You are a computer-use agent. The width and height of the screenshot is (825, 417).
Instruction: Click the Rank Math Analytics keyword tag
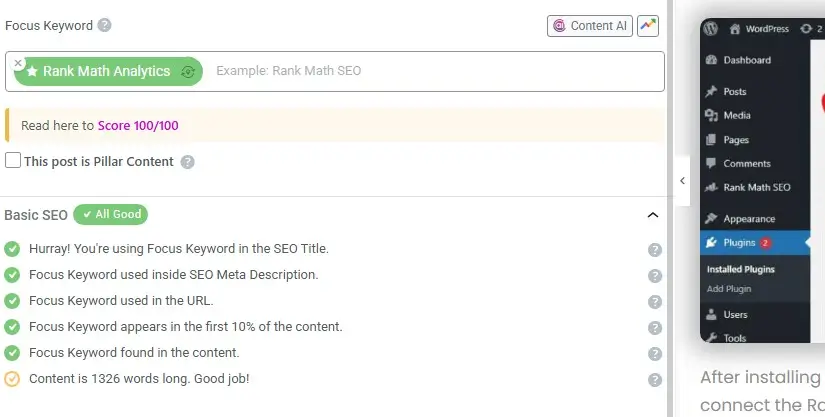pyautogui.click(x=106, y=71)
